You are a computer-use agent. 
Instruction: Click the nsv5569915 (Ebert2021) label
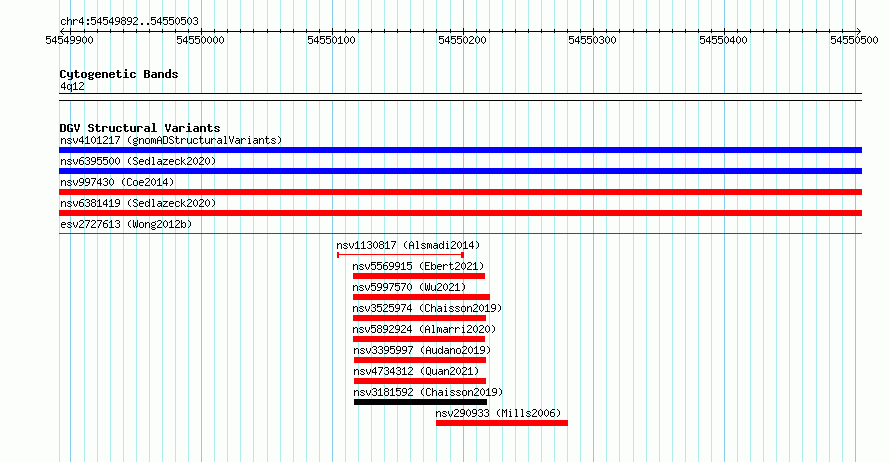(418, 266)
